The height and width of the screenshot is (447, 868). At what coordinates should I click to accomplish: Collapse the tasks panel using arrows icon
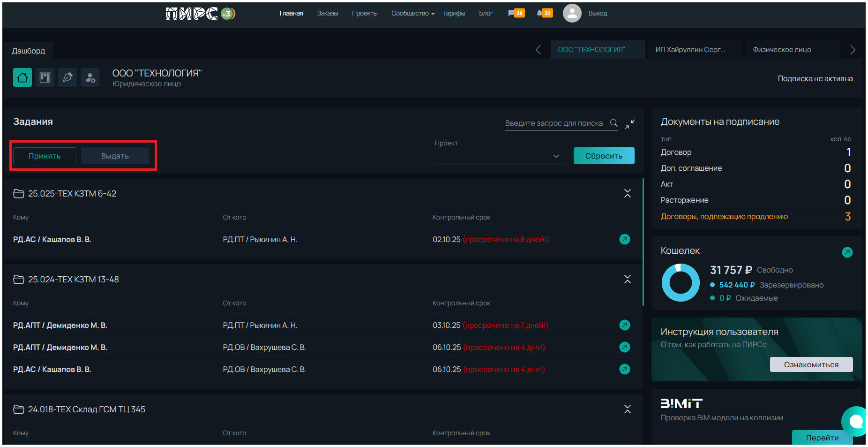click(629, 124)
